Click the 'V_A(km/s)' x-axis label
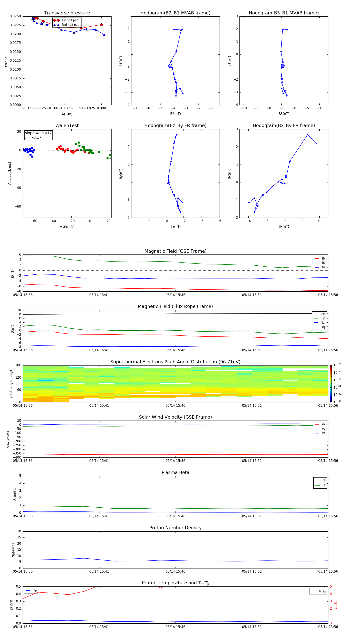The height and width of the screenshot is (644, 351). pos(67,227)
